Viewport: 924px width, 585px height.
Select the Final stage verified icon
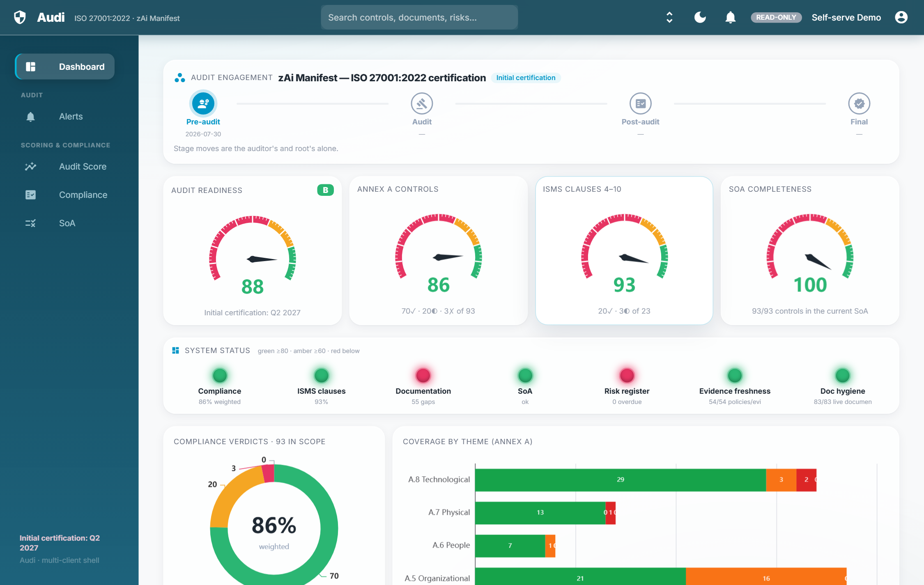pyautogui.click(x=859, y=103)
